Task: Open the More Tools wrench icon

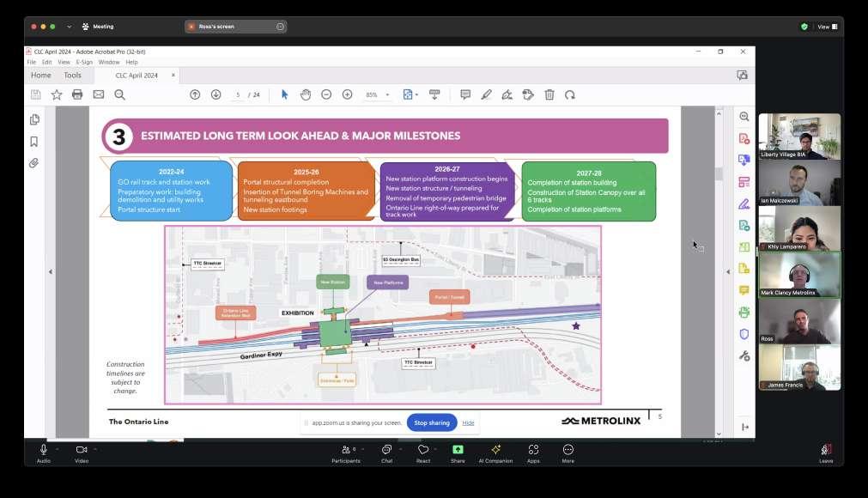Action: click(x=744, y=355)
